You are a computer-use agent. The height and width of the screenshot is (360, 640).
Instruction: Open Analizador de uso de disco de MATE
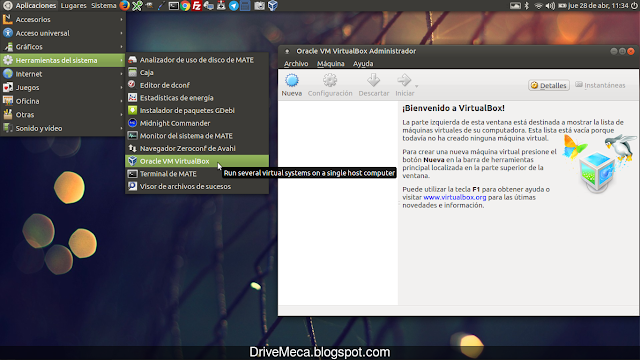click(197, 60)
